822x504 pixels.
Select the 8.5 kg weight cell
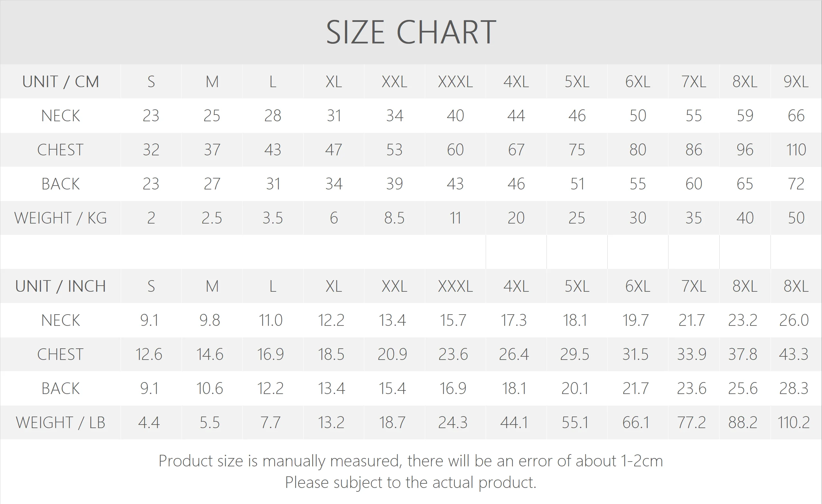(x=394, y=218)
